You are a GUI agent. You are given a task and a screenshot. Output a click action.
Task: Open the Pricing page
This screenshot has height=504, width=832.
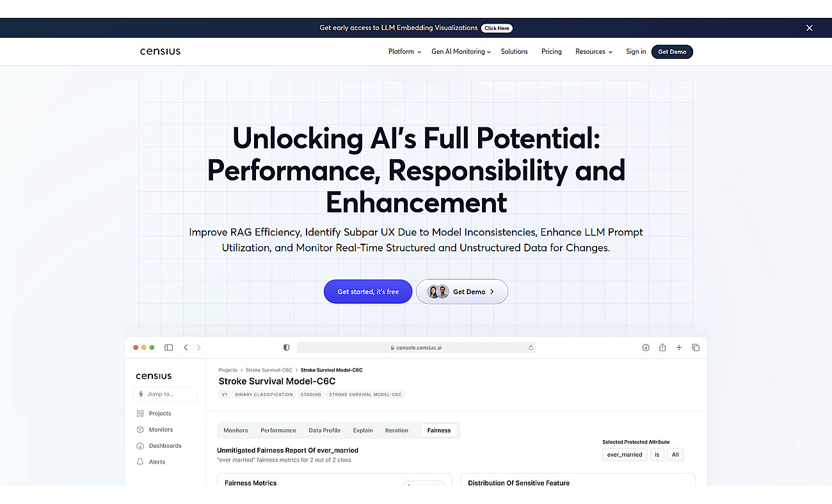(551, 52)
